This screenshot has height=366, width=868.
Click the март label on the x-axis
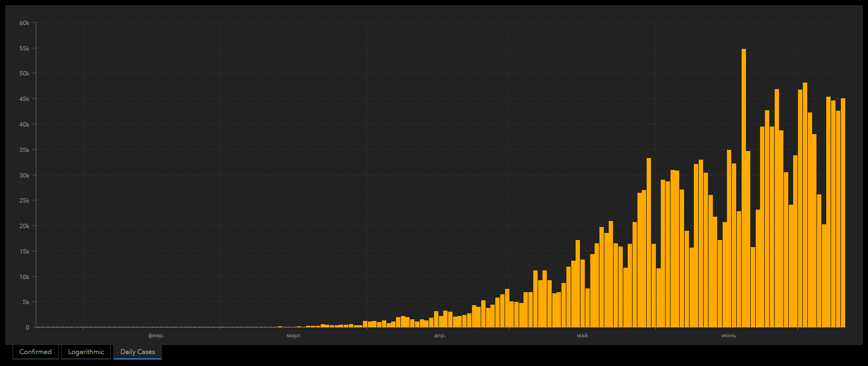(x=293, y=336)
